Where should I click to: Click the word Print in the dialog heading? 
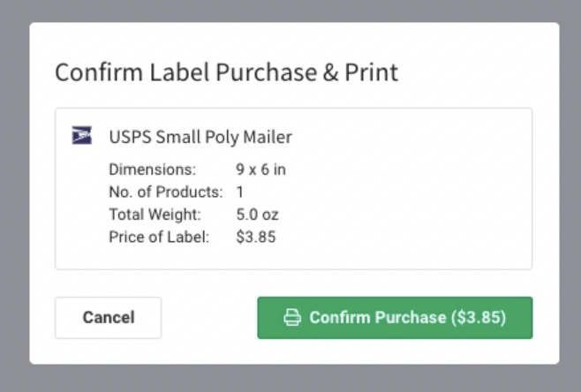click(371, 72)
